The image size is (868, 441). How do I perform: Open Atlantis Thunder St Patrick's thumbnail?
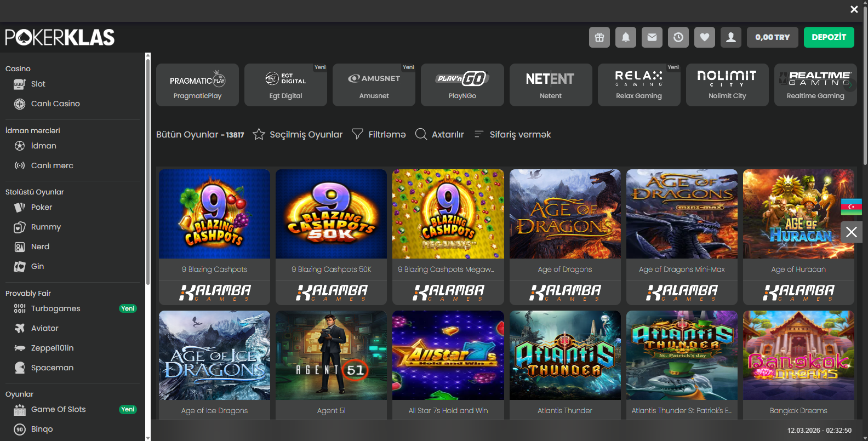[x=682, y=355]
